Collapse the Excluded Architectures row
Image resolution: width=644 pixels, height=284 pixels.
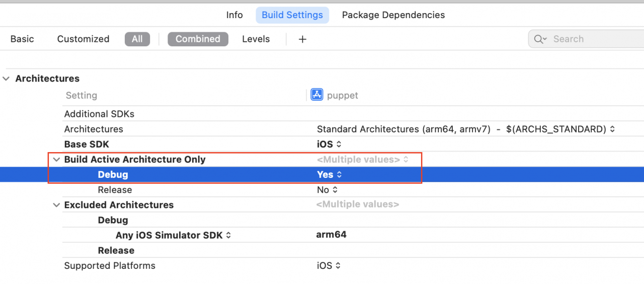56,205
